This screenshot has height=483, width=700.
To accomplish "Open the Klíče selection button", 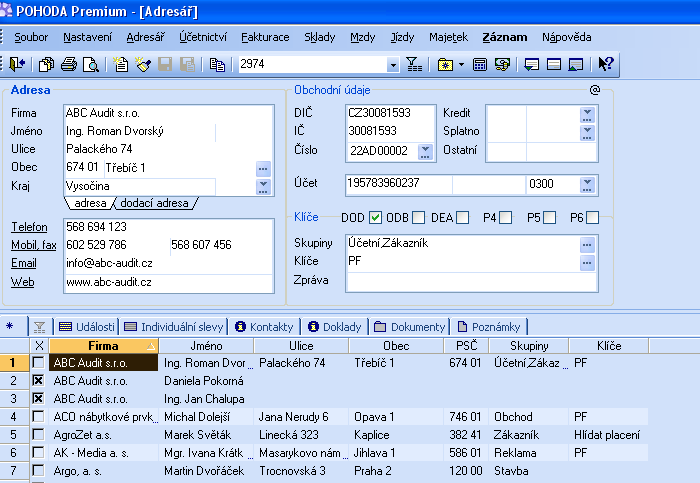I will (587, 262).
